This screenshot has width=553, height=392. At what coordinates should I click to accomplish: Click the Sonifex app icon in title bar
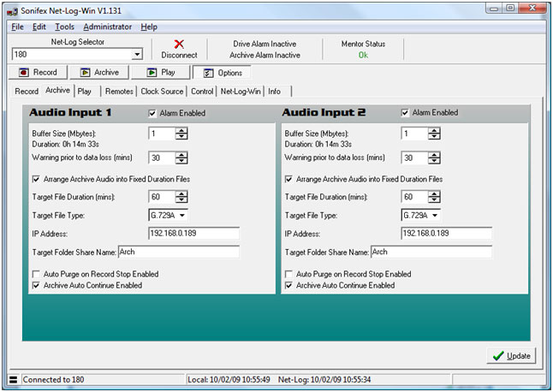(x=13, y=11)
